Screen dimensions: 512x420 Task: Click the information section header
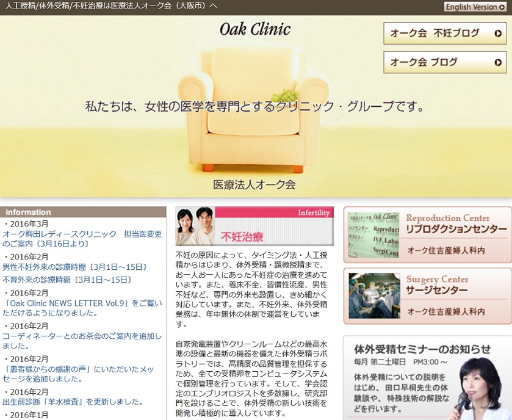coord(83,212)
